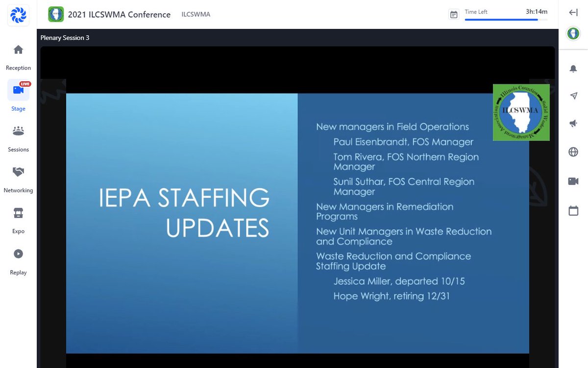Open the video camera icon in right sidebar
The height and width of the screenshot is (368, 588).
coord(573,182)
